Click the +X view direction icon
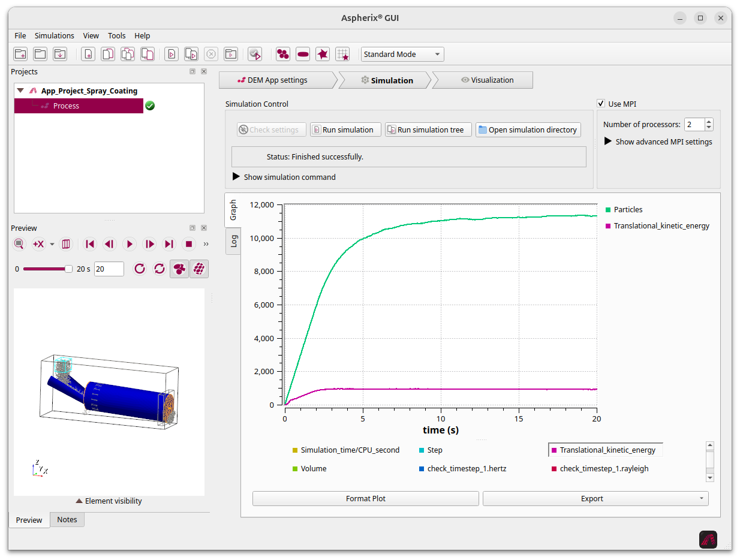The width and height of the screenshot is (740, 560). (x=38, y=244)
